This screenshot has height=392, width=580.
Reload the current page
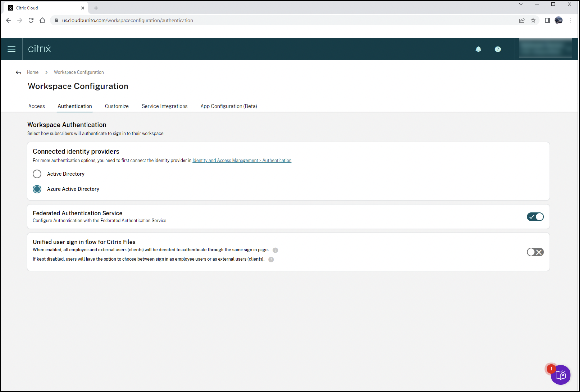pyautogui.click(x=31, y=20)
